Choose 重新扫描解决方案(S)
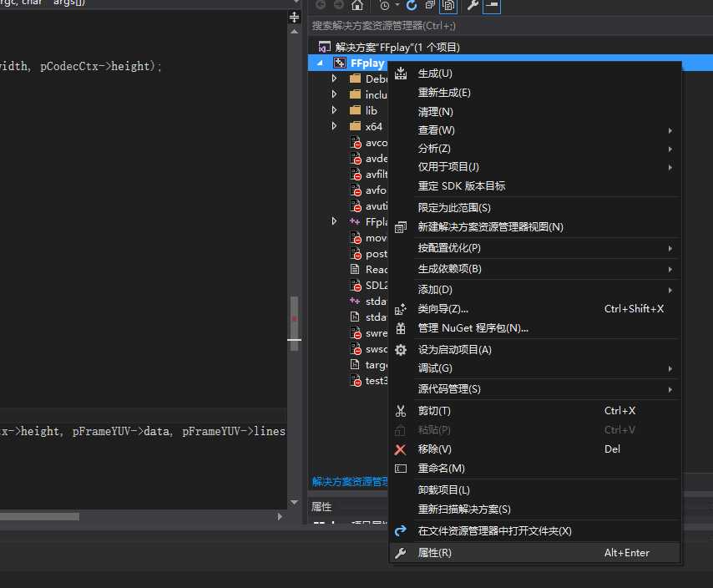Viewport: 713px width, 588px height. [x=534, y=509]
